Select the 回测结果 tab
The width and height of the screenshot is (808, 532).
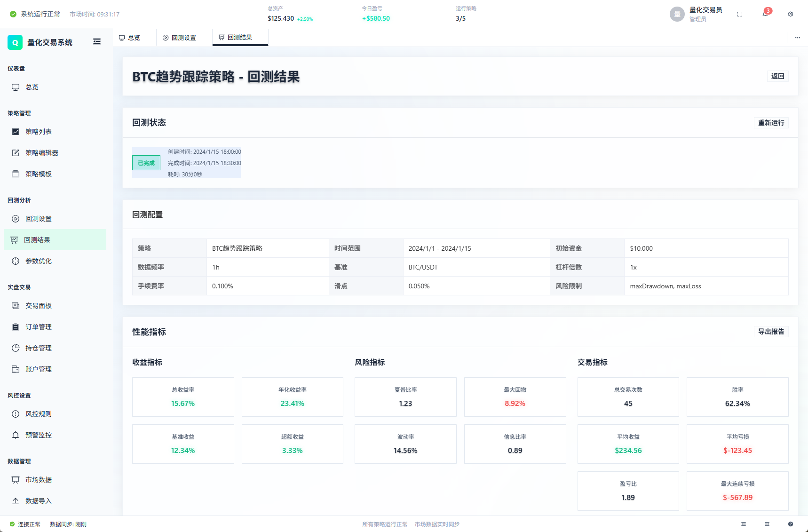(x=240, y=37)
